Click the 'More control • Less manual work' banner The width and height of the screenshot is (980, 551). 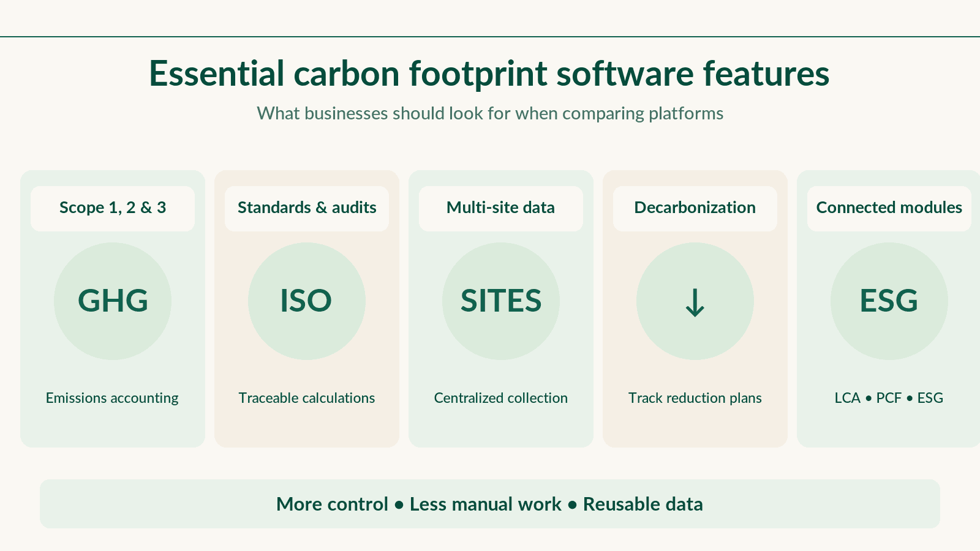point(490,504)
